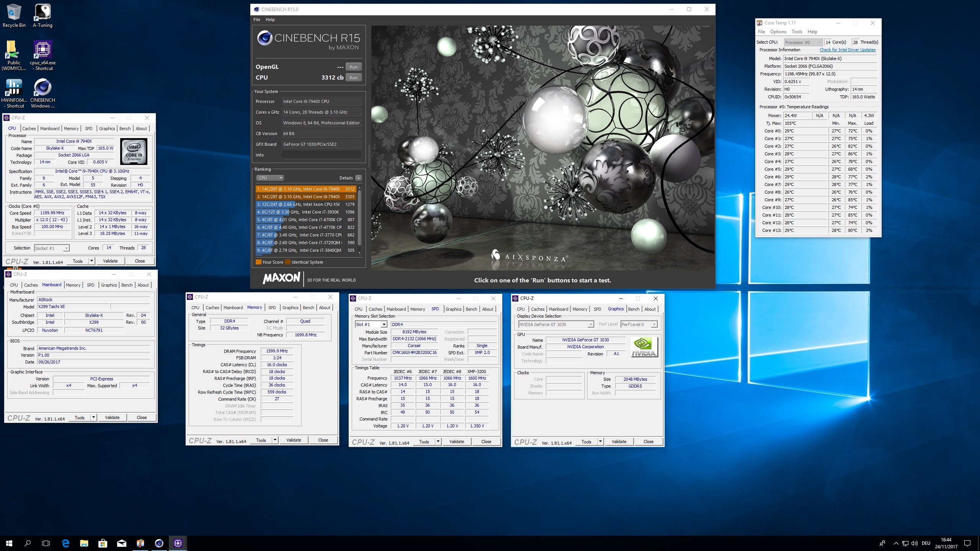Click the Intel Core i9 logo in CPU-Z
Viewport: 980px width, 551px height.
point(134,152)
